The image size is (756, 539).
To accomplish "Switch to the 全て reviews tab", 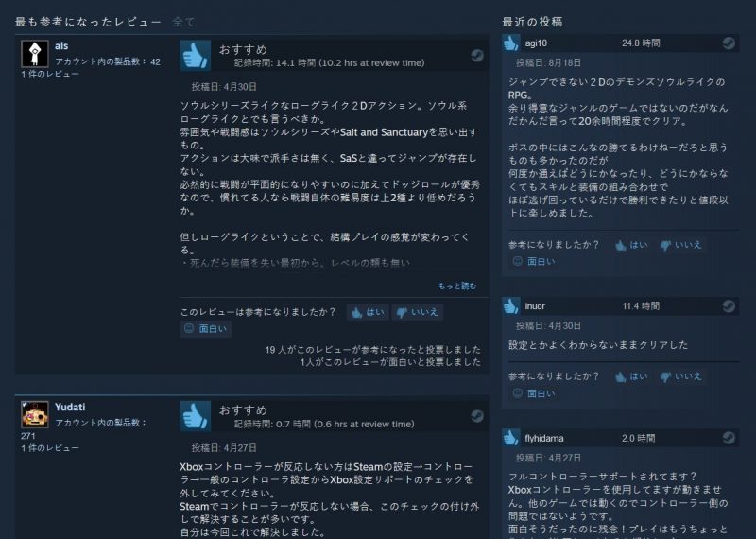I will click(x=183, y=22).
